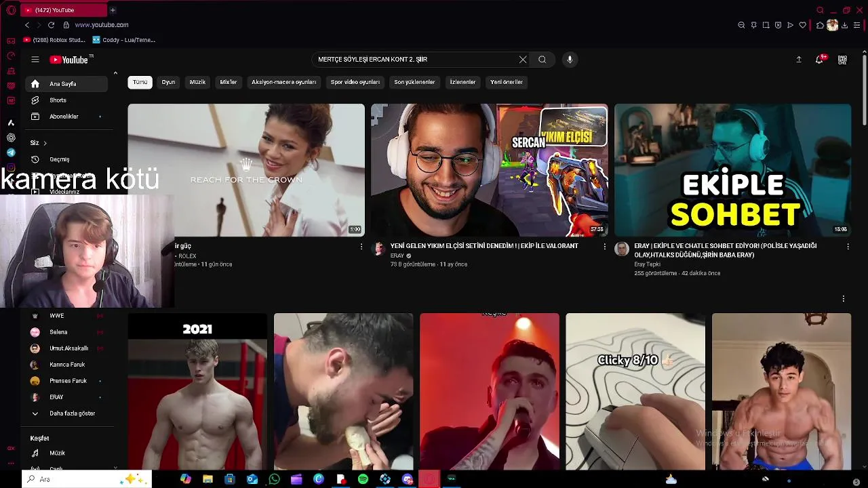Screen dimensions: 868x488
Task: Select the Tümü filter chip
Action: [x=140, y=82]
